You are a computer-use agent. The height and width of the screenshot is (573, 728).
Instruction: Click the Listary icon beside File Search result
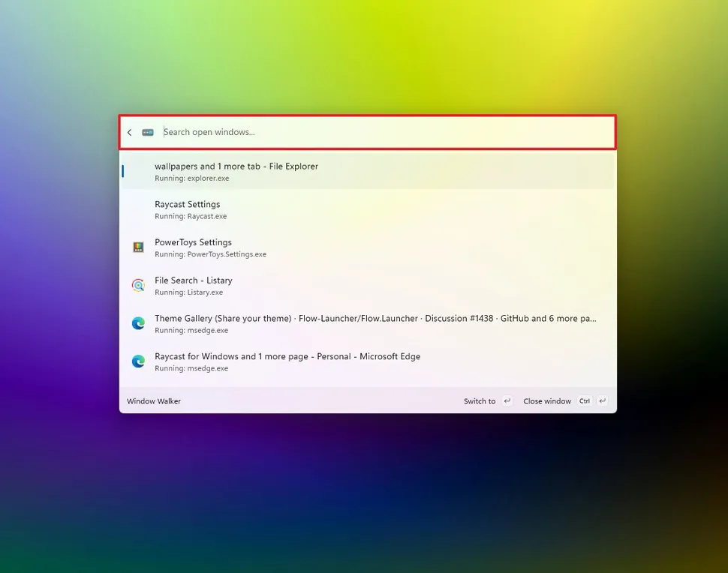click(138, 286)
